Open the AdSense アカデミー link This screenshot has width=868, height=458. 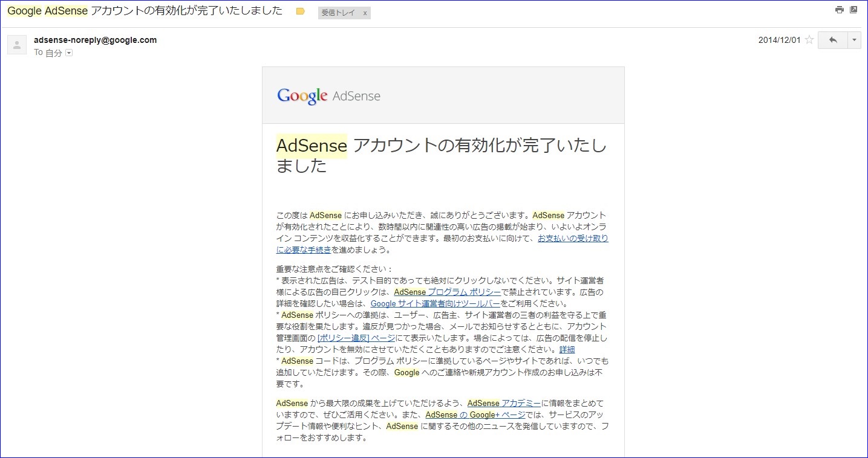(504, 404)
